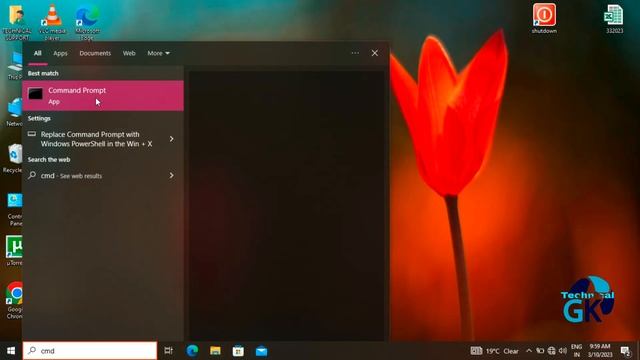Select the Recycle Bin desktop icon

(14, 158)
